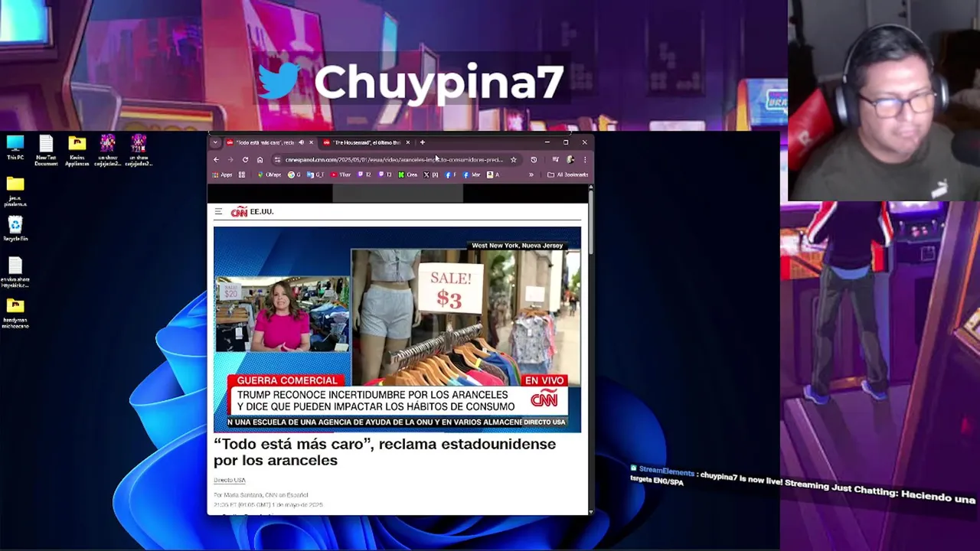Reload the CNN page

[x=245, y=160]
